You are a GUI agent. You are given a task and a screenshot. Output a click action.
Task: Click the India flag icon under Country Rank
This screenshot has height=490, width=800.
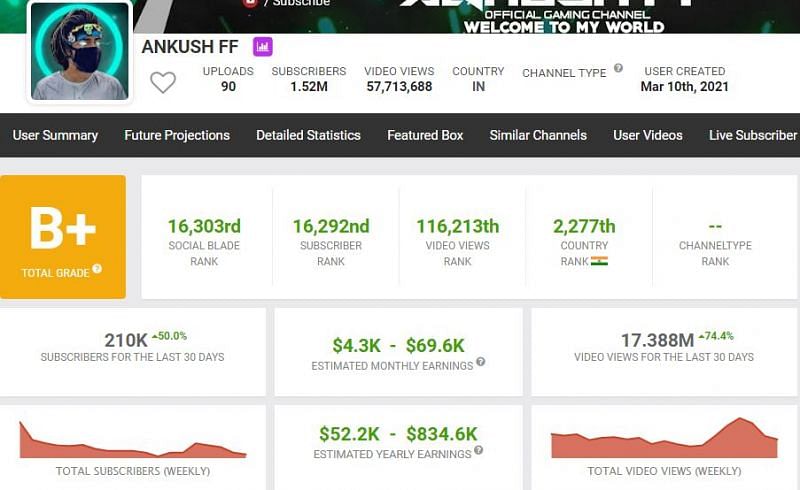pos(599,262)
